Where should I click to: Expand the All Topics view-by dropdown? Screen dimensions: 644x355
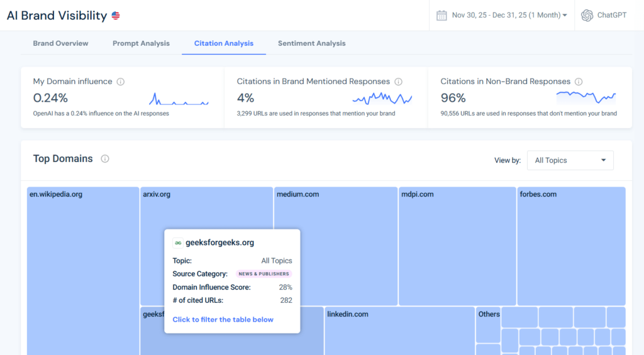[x=570, y=160]
